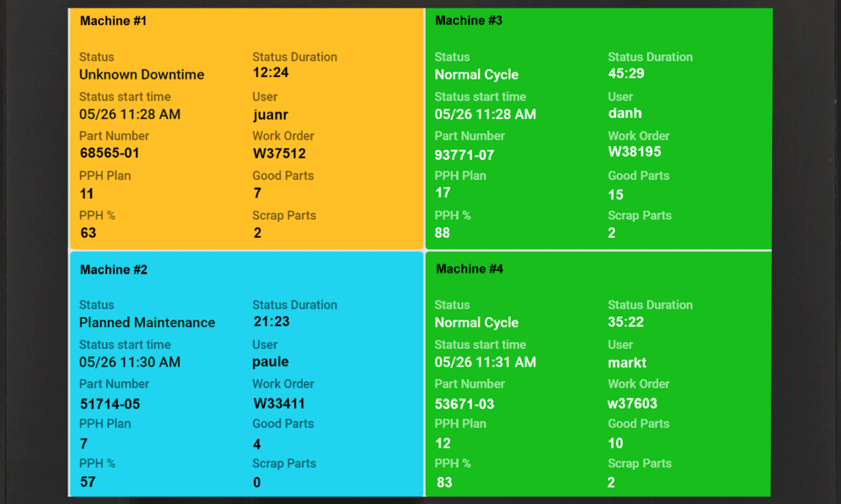Click part number 53671-03
This screenshot has height=504, width=841.
click(464, 404)
